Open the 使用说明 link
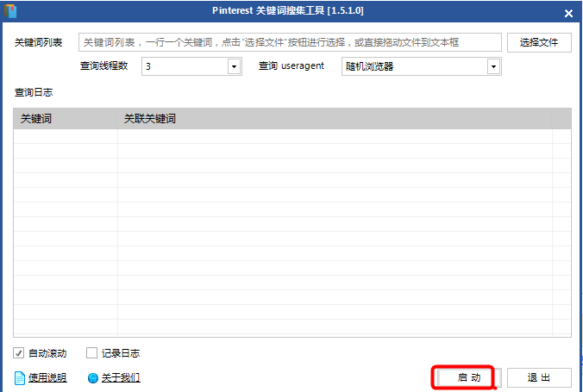The height and width of the screenshot is (392, 583). point(47,378)
